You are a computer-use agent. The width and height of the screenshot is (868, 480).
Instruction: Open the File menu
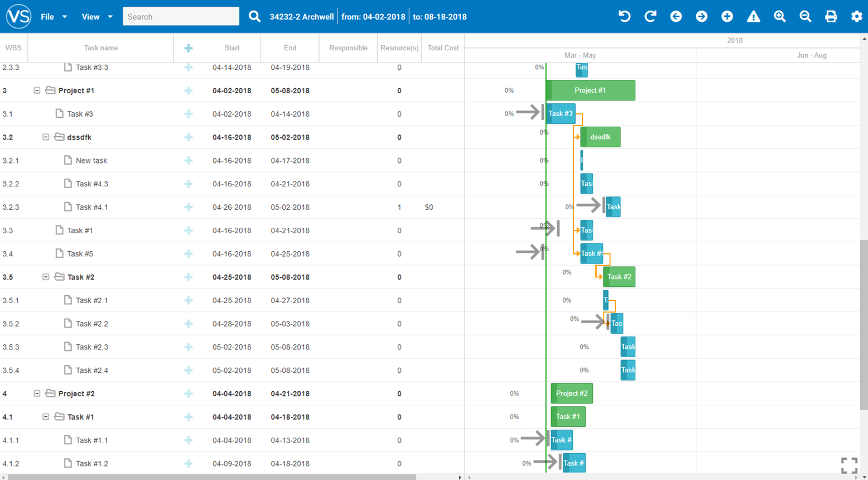pos(54,17)
